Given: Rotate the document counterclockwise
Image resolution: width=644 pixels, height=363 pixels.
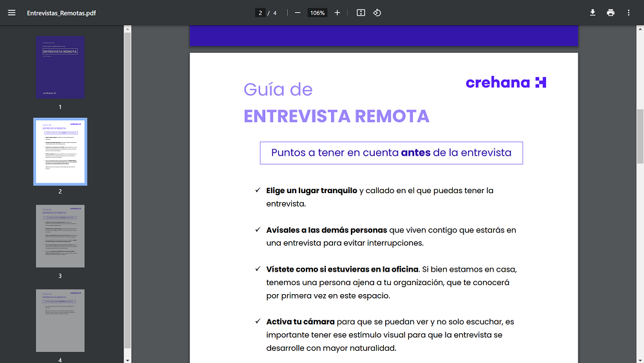Looking at the screenshot, I should point(377,13).
